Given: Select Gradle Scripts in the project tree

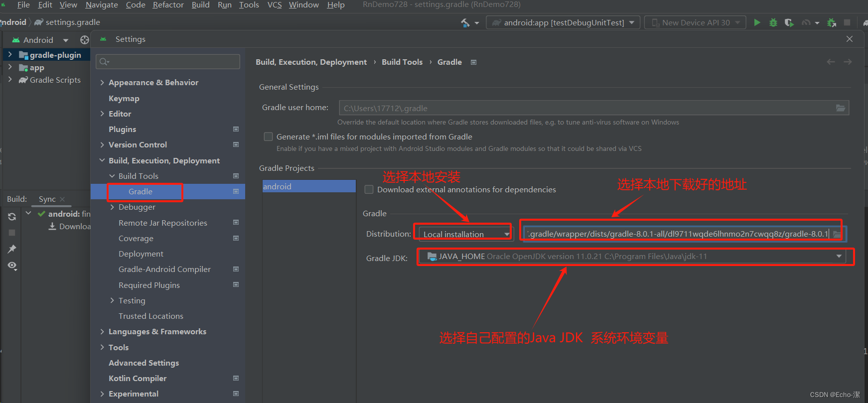Looking at the screenshot, I should point(55,80).
